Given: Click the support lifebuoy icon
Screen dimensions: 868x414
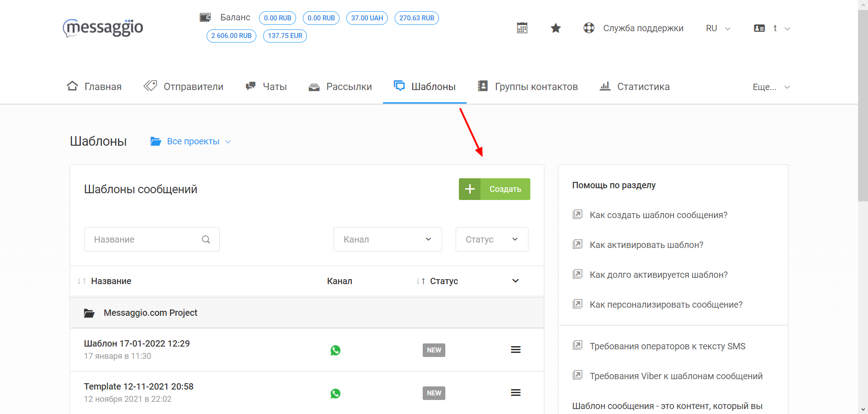Looking at the screenshot, I should click(589, 28).
